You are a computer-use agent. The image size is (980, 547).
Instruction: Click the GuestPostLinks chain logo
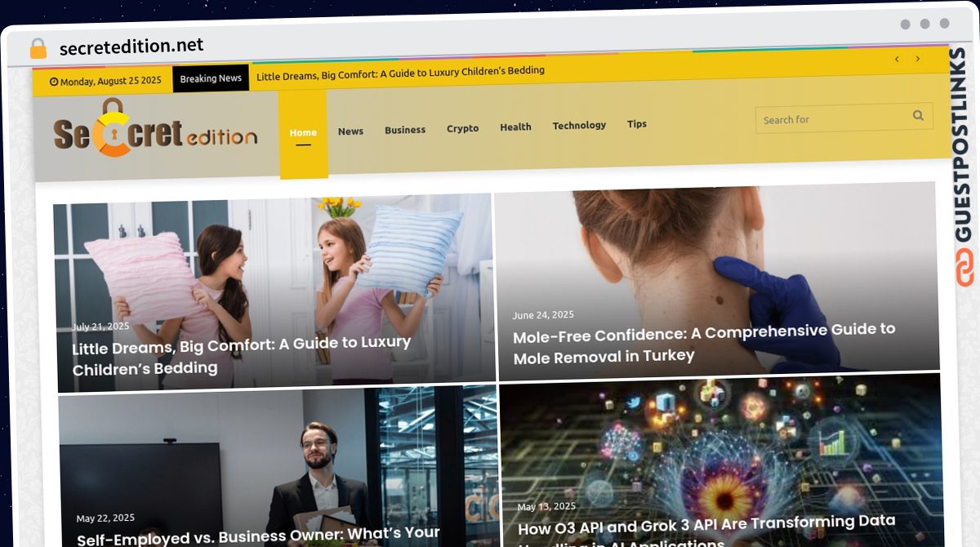tap(965, 268)
